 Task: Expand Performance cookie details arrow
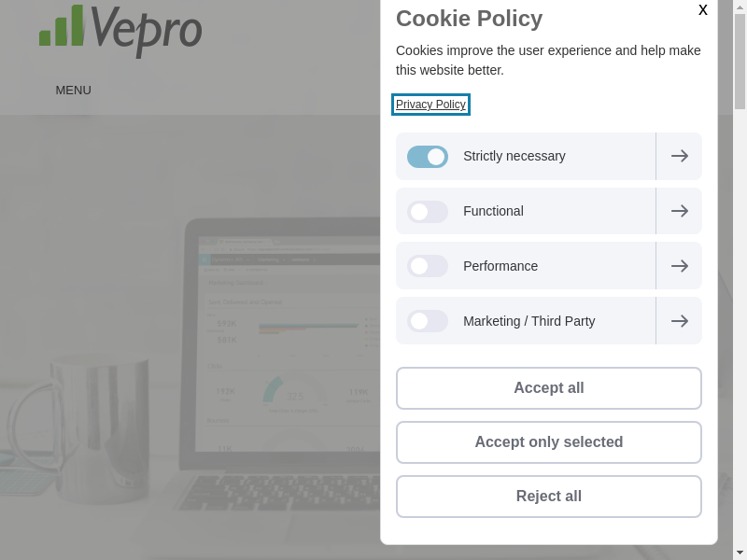[680, 266]
